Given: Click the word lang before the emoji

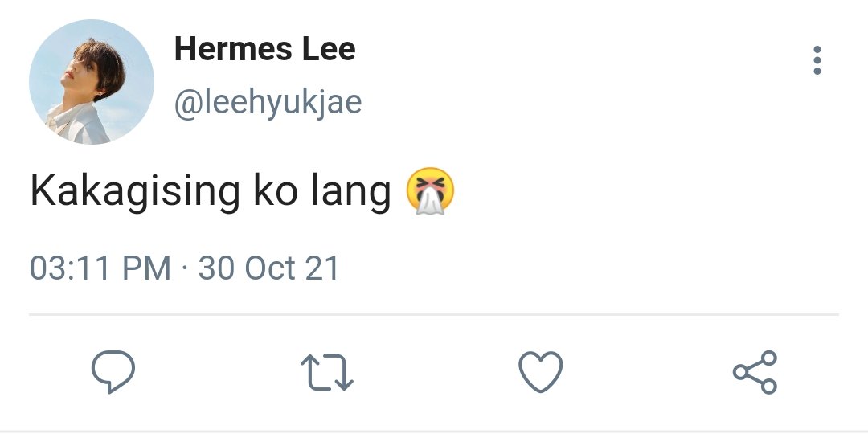Looking at the screenshot, I should [351, 191].
